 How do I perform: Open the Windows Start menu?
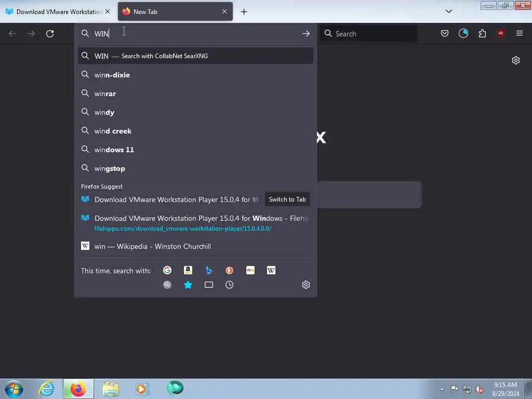click(x=14, y=389)
